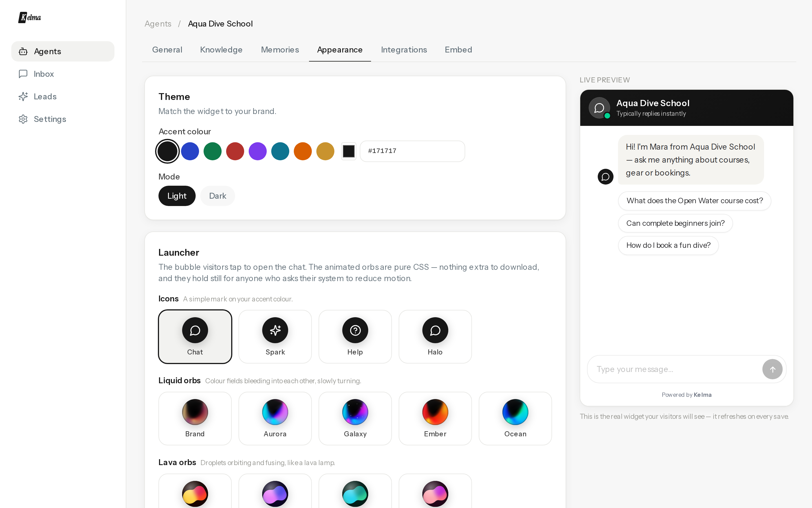Open the custom colour picker square
812x508 pixels.
(348, 151)
